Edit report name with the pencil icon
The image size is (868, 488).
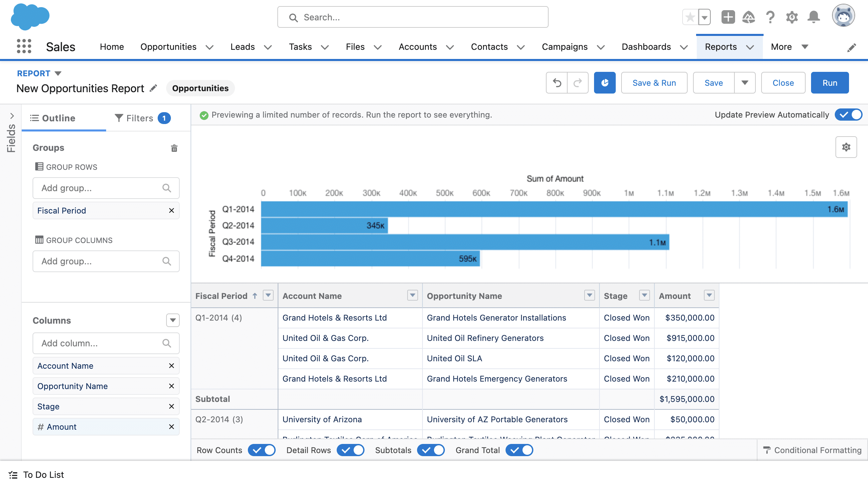click(x=153, y=88)
